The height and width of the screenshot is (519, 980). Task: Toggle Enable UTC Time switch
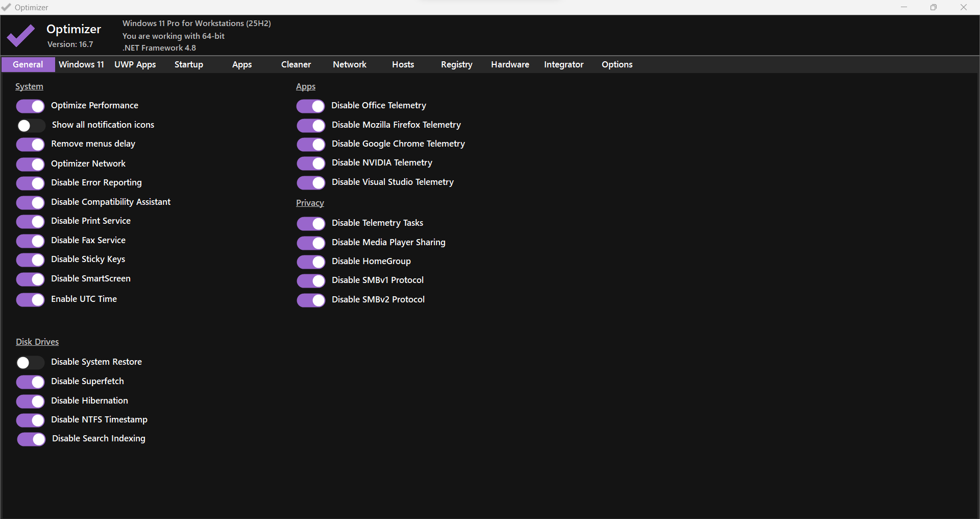coord(31,300)
